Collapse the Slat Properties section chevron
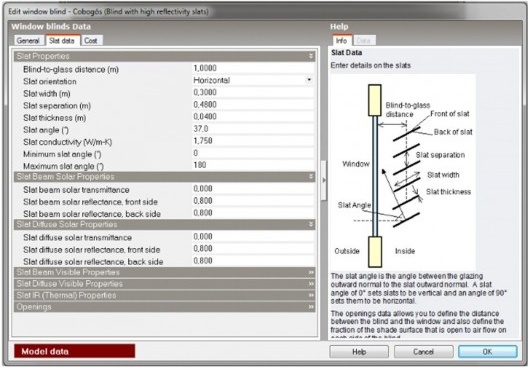Viewport: 528px width, 368px height. tap(310, 56)
